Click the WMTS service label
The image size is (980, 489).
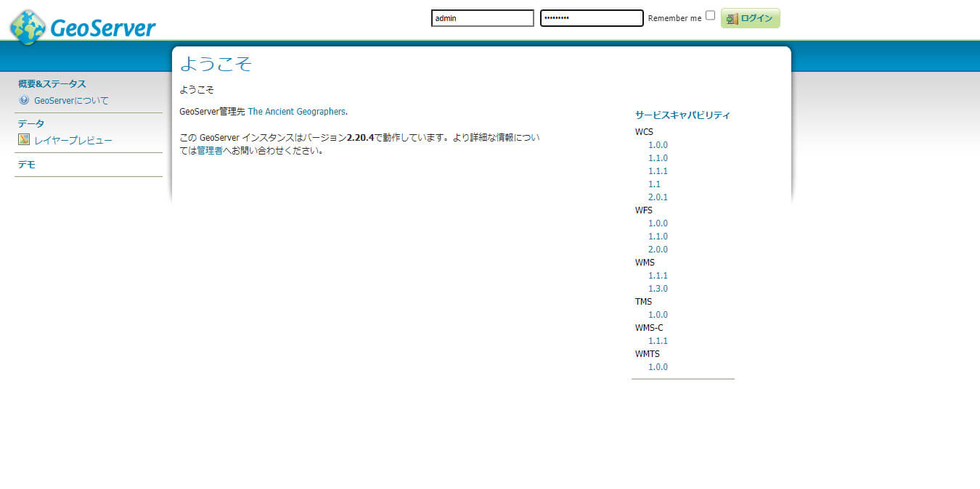[x=648, y=354]
